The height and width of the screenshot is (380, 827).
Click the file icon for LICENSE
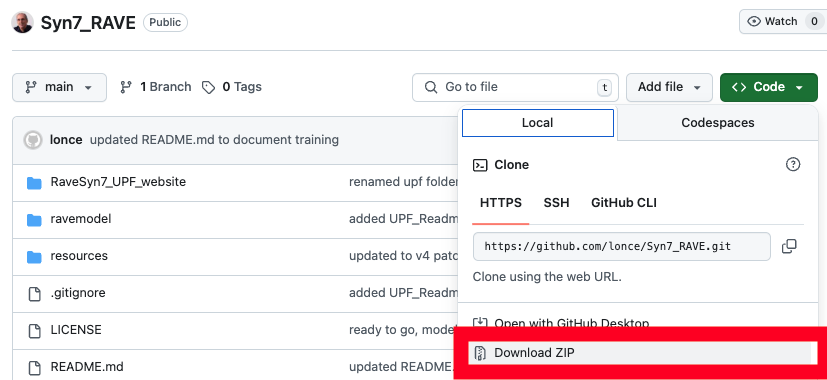pyautogui.click(x=34, y=331)
